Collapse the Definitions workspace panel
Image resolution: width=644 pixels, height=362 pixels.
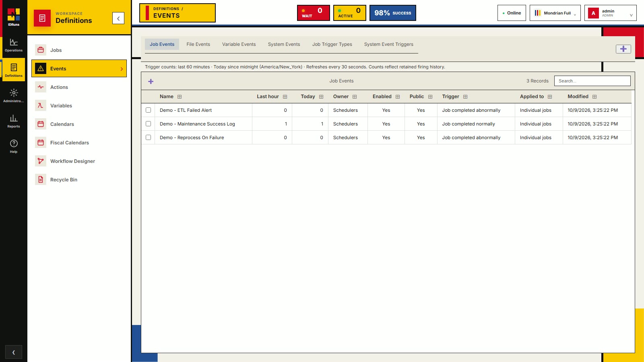[118, 18]
